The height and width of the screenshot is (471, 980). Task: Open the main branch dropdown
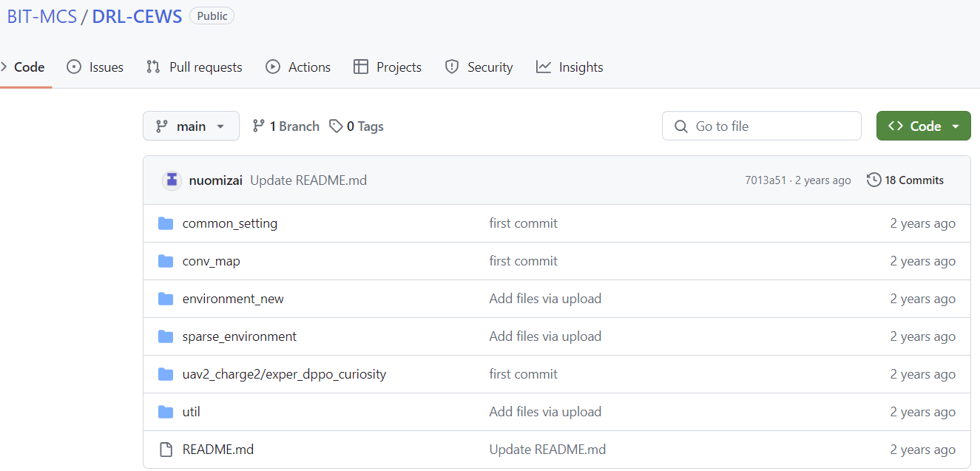click(x=191, y=126)
